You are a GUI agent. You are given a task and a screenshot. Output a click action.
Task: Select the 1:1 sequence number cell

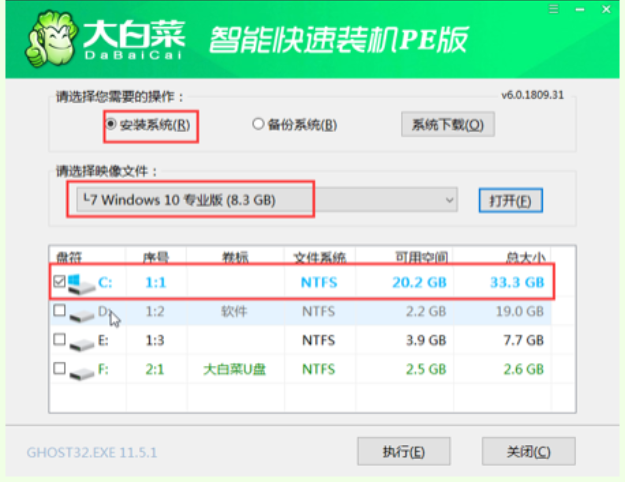tap(156, 282)
